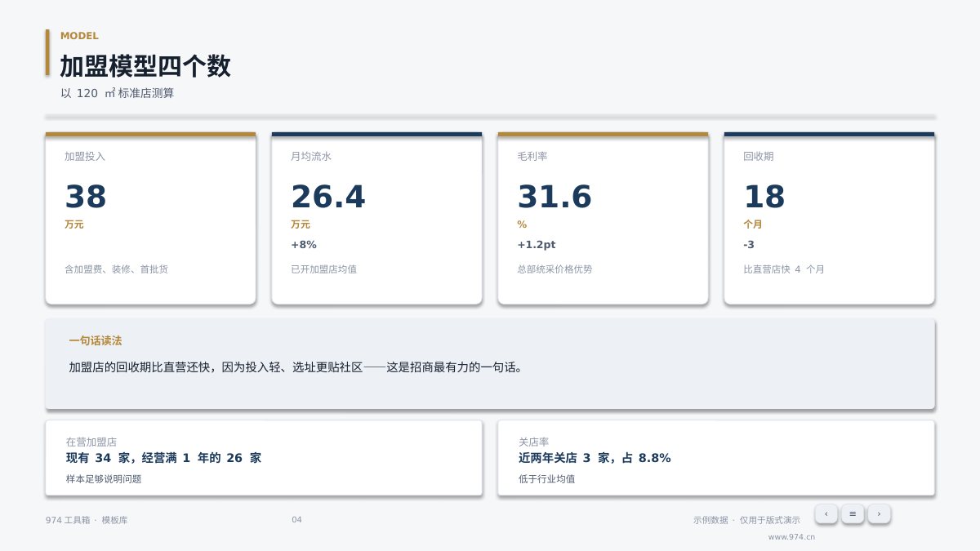Image resolution: width=980 pixels, height=551 pixels.
Task: Click footer text 974 工具箱 · 模板库
Action: (x=87, y=520)
